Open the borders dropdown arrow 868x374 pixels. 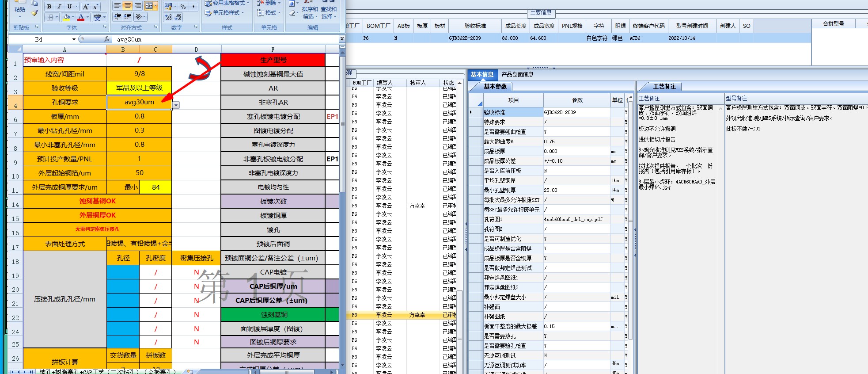[x=57, y=17]
